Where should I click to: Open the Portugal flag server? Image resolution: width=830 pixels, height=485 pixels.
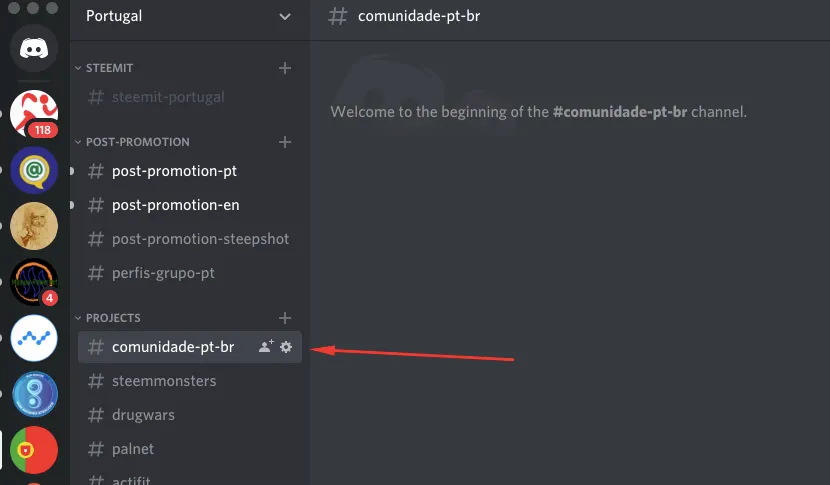point(34,451)
